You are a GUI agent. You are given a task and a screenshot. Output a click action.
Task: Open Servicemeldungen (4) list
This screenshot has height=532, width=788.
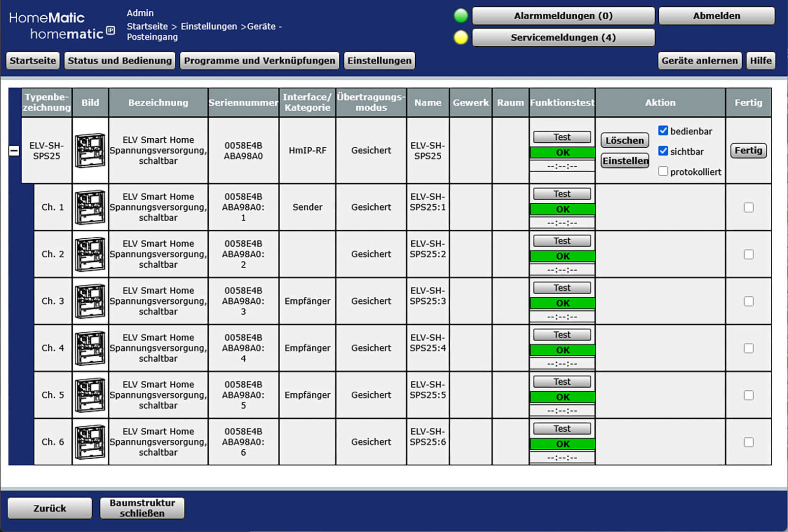point(563,37)
